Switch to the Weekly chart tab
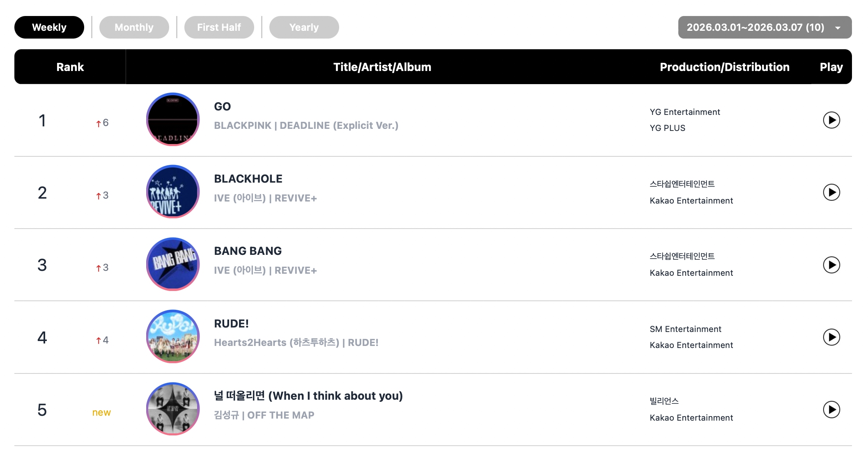The width and height of the screenshot is (868, 451). click(x=49, y=27)
